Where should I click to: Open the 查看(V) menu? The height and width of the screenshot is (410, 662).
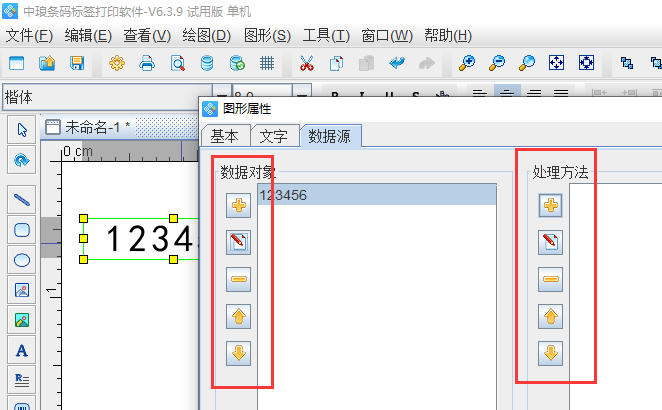(x=147, y=35)
